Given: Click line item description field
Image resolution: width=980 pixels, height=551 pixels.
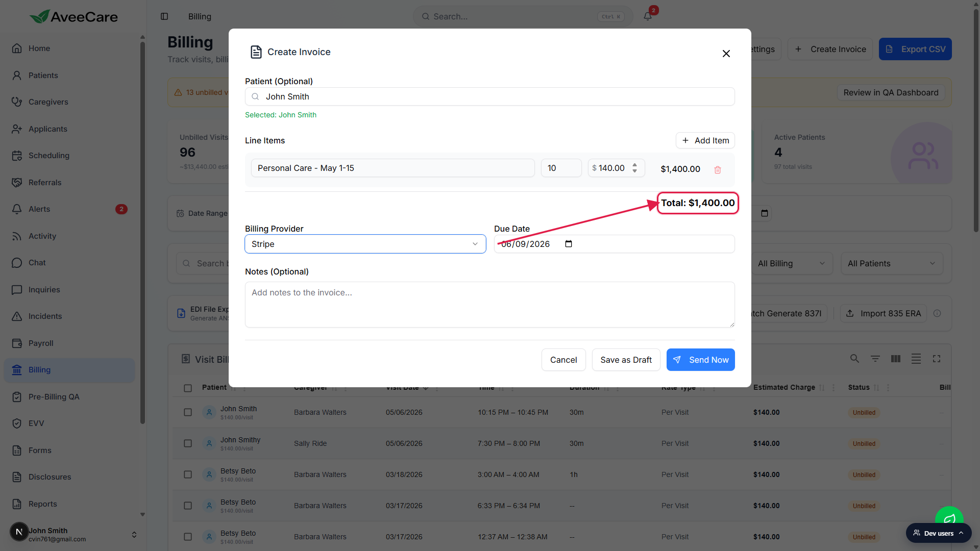Looking at the screenshot, I should click(x=393, y=168).
